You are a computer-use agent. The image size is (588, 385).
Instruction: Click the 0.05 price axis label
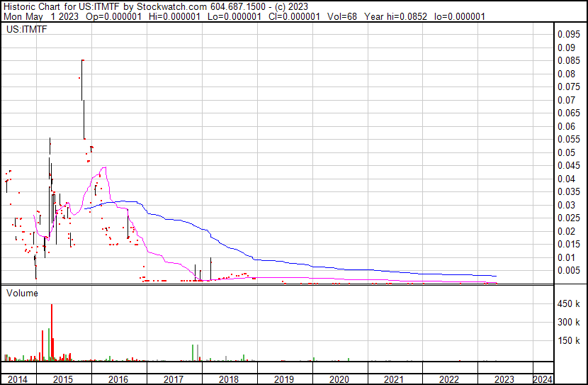[568, 152]
